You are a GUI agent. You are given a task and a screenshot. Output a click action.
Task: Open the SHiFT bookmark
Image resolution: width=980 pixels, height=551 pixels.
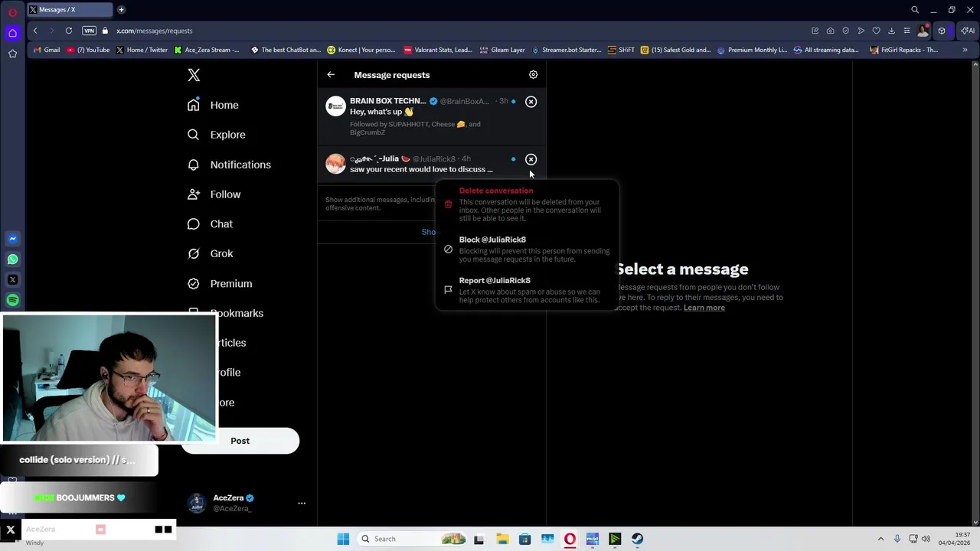point(621,50)
